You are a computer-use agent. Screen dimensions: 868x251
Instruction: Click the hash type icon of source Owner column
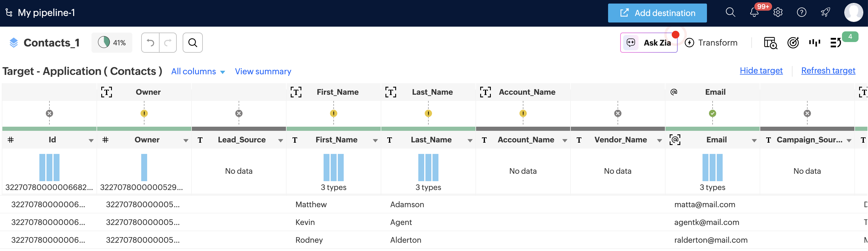(105, 140)
